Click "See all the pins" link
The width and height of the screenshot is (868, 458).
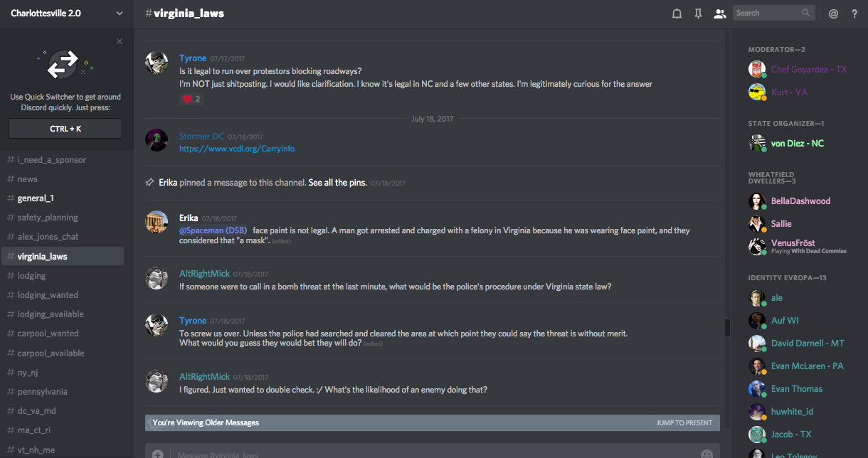click(337, 183)
